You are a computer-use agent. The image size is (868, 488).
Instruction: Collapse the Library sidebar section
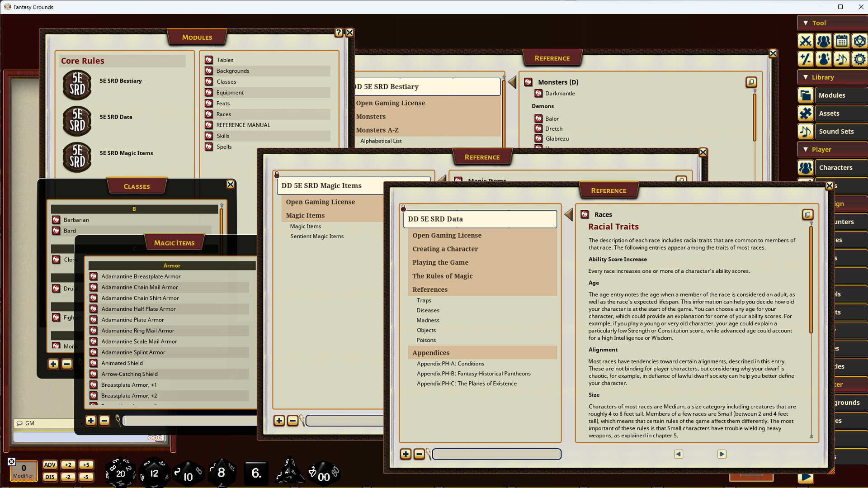point(806,77)
